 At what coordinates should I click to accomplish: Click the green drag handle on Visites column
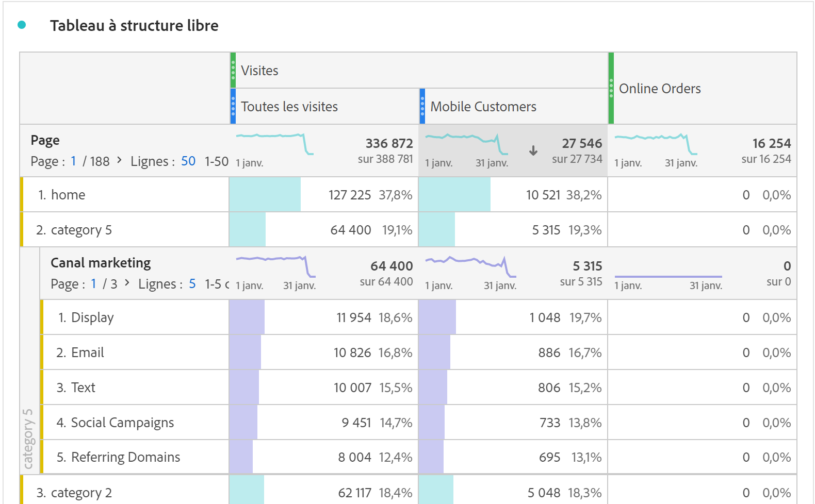(233, 70)
